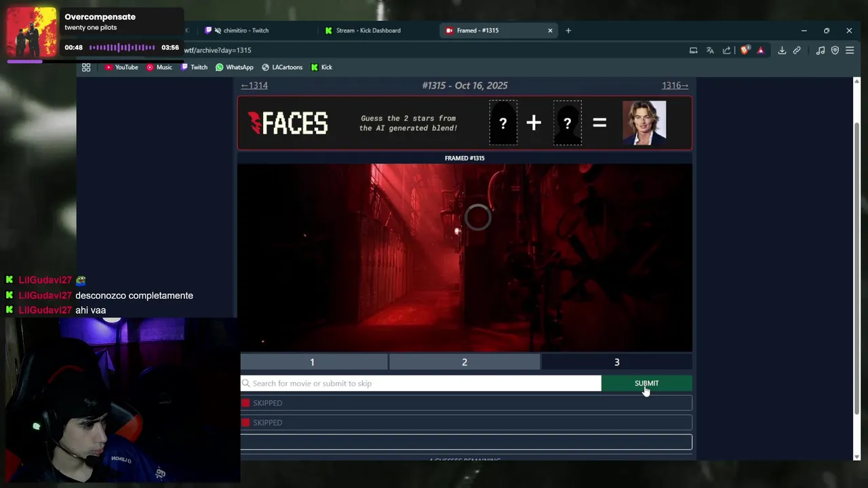The width and height of the screenshot is (868, 488).
Task: Open a new browser tab
Action: tap(568, 30)
